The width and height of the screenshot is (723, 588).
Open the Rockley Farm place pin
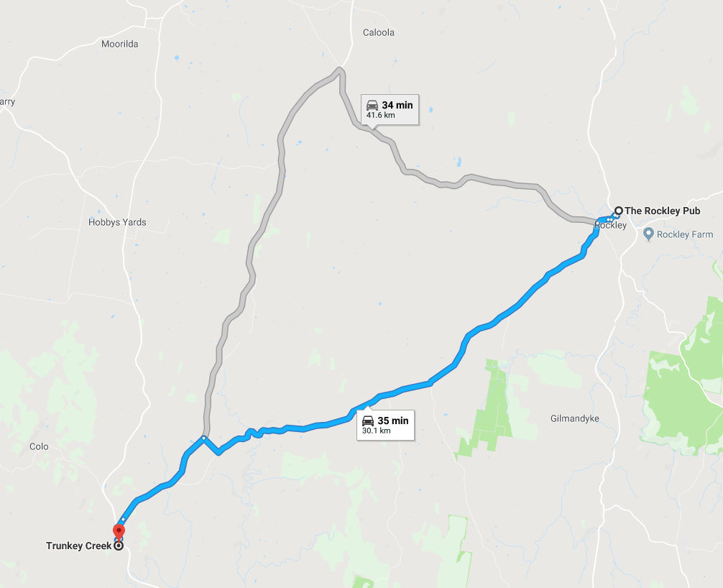(648, 234)
